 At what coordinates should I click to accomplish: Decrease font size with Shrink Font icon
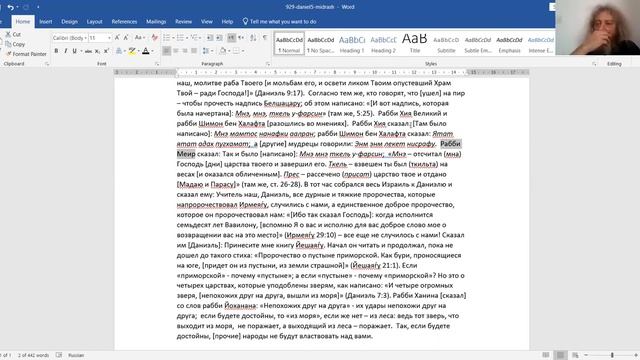click(x=126, y=38)
